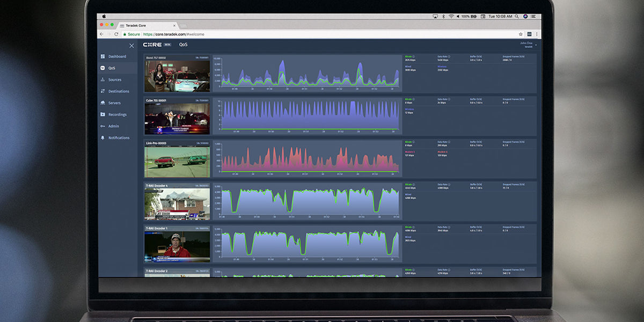Screen dimensions: 644x322
Task: Select Sources in the sidebar menu
Action: [115, 79]
